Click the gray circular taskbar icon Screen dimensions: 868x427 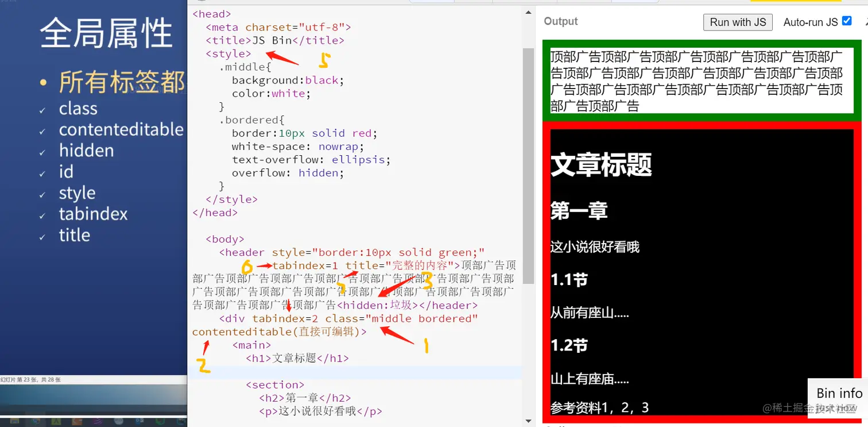click(119, 421)
